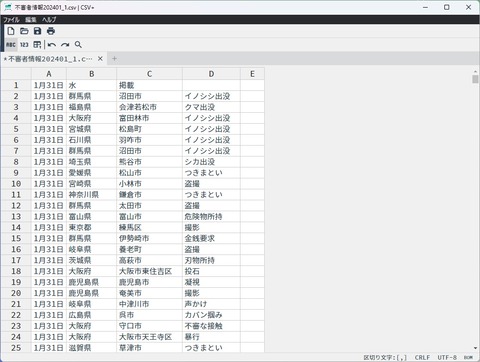Close the 不審者情報202401_1 tab
Image resolution: width=480 pixels, height=362 pixels.
point(100,59)
